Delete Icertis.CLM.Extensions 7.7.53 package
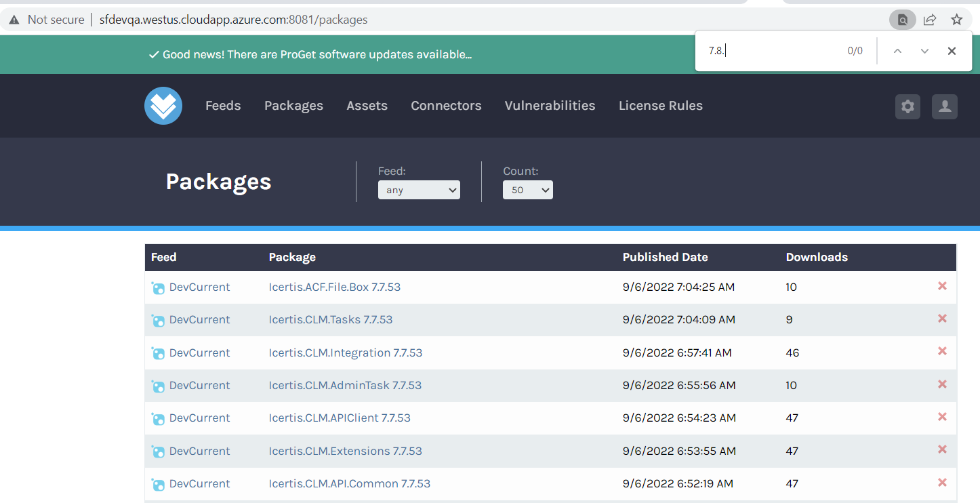 point(942,449)
